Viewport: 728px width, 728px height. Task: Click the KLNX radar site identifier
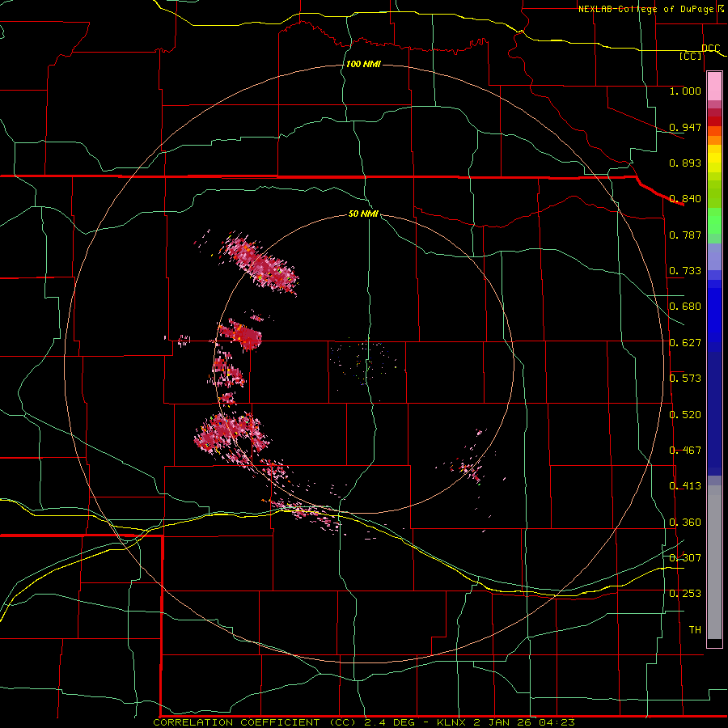(453, 722)
